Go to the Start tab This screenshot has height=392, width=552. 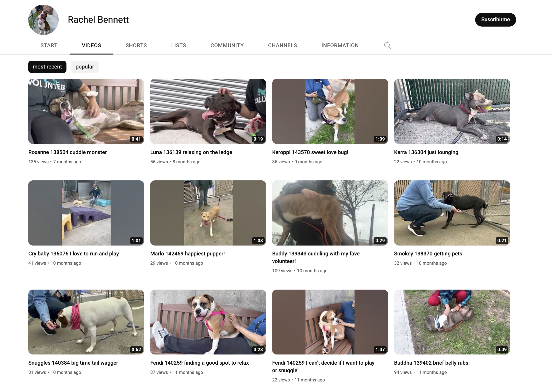[49, 45]
